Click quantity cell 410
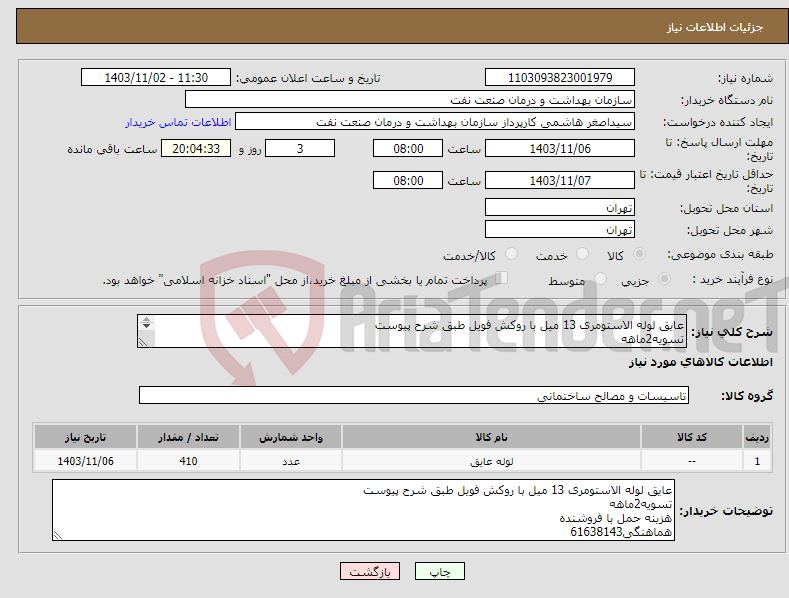This screenshot has height=598, width=789. [188, 461]
